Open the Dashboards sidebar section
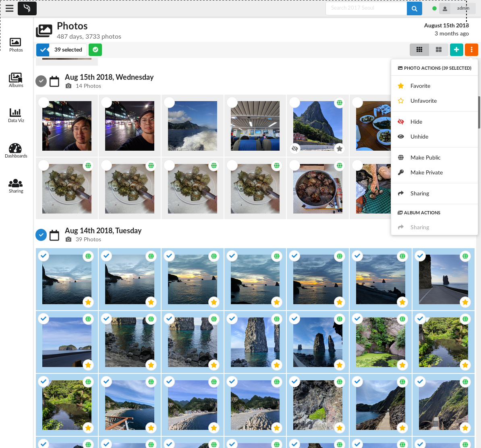The height and width of the screenshot is (448, 481). (x=16, y=150)
